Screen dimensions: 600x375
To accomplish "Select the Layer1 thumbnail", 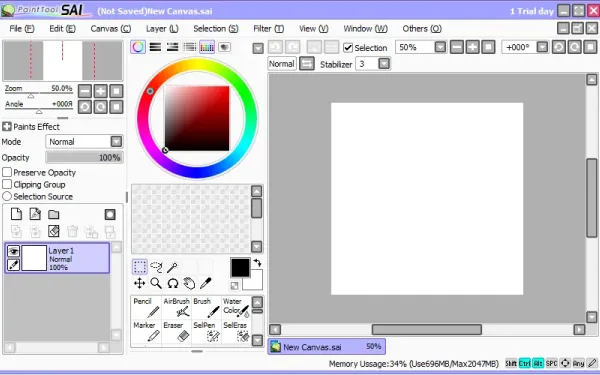I will [x=34, y=258].
